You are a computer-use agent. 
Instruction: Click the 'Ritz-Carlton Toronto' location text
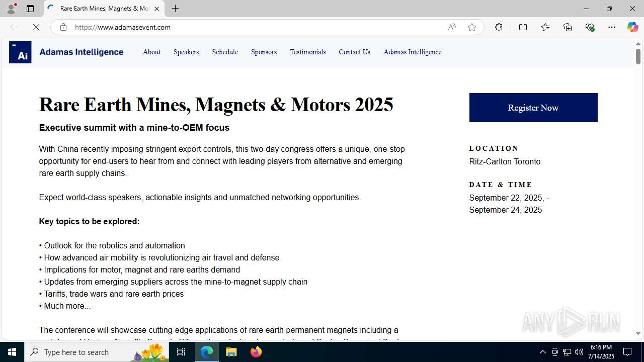point(505,161)
